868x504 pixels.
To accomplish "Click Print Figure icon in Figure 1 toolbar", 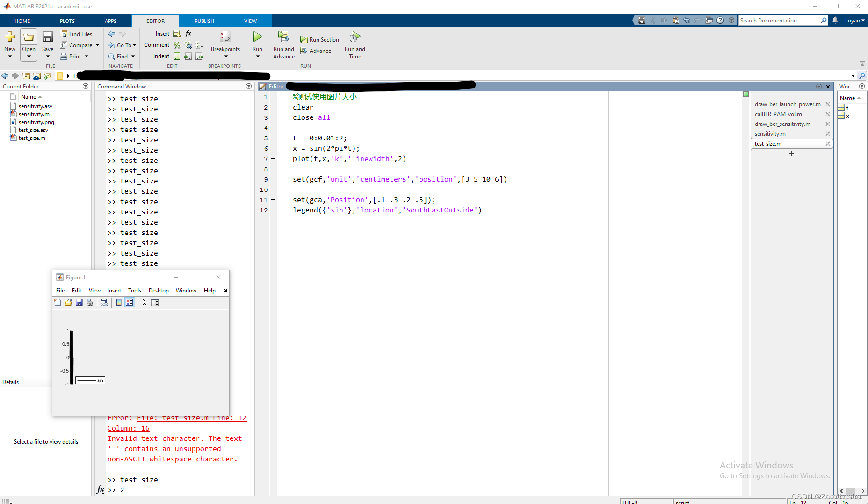I will pyautogui.click(x=90, y=303).
